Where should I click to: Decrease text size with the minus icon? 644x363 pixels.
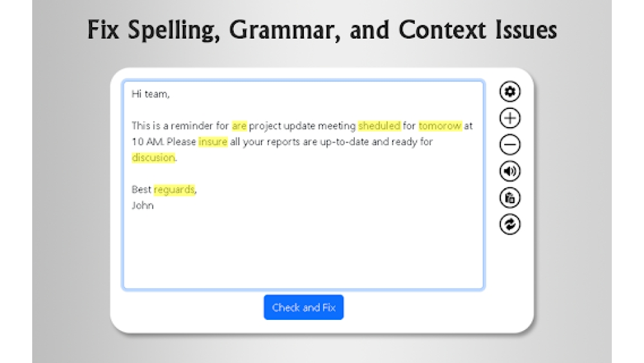point(509,144)
